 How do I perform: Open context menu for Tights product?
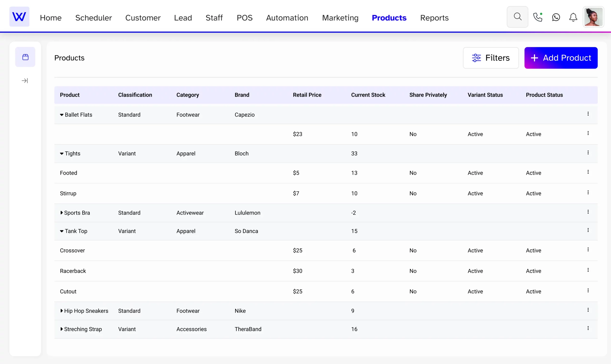pos(588,152)
